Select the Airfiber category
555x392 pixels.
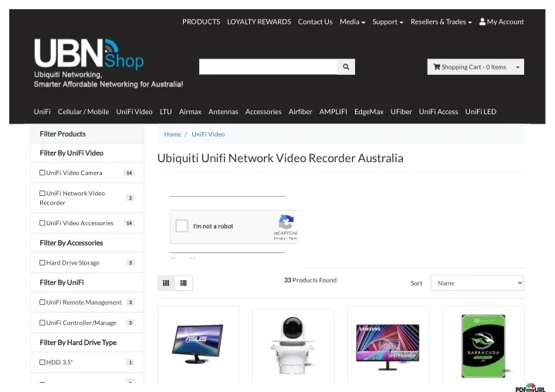[x=300, y=112]
